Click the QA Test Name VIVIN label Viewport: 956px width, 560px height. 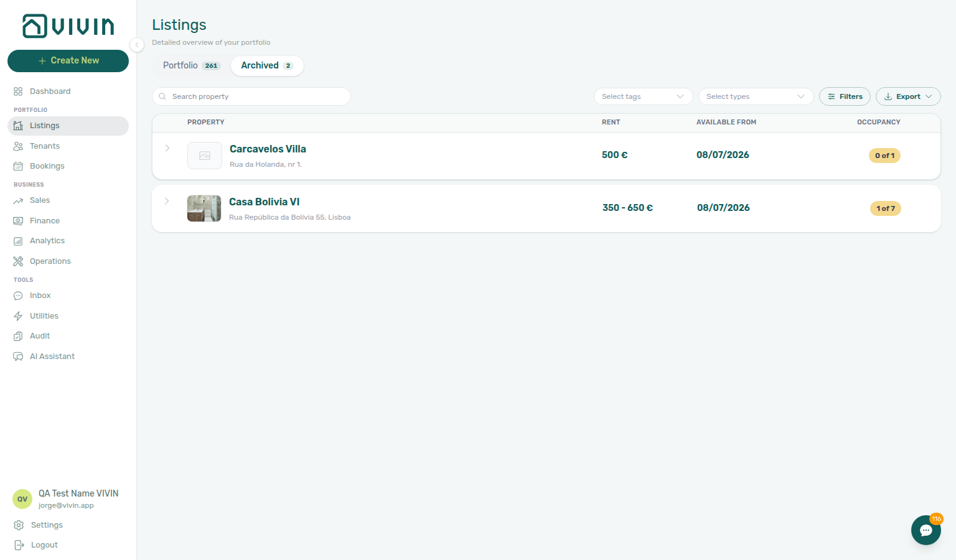pyautogui.click(x=78, y=493)
